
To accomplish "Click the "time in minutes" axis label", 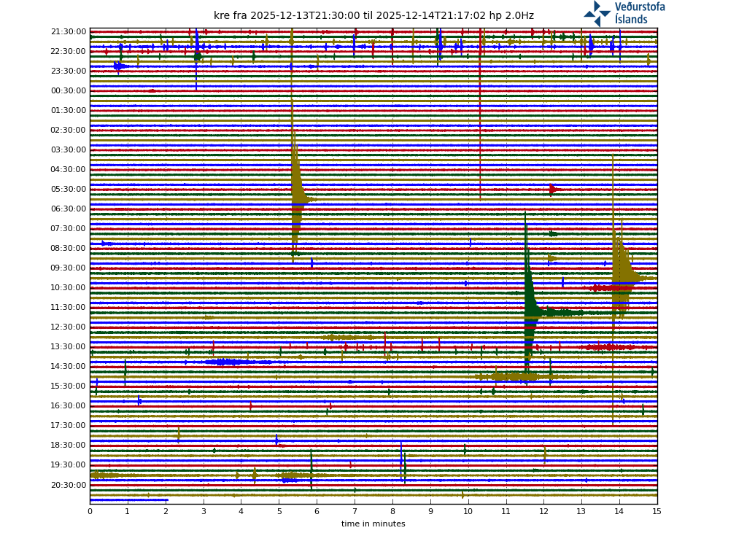I will tap(373, 524).
